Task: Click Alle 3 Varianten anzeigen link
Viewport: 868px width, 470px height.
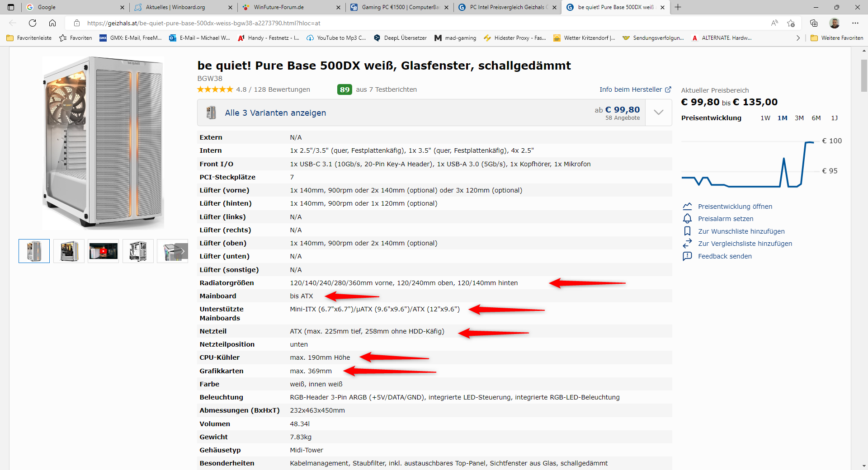Action: 275,113
